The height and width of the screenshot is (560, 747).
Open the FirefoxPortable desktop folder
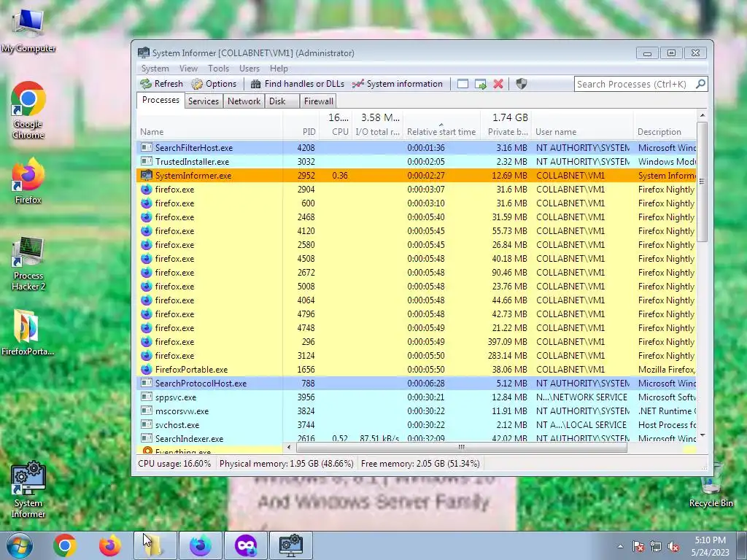(27, 332)
